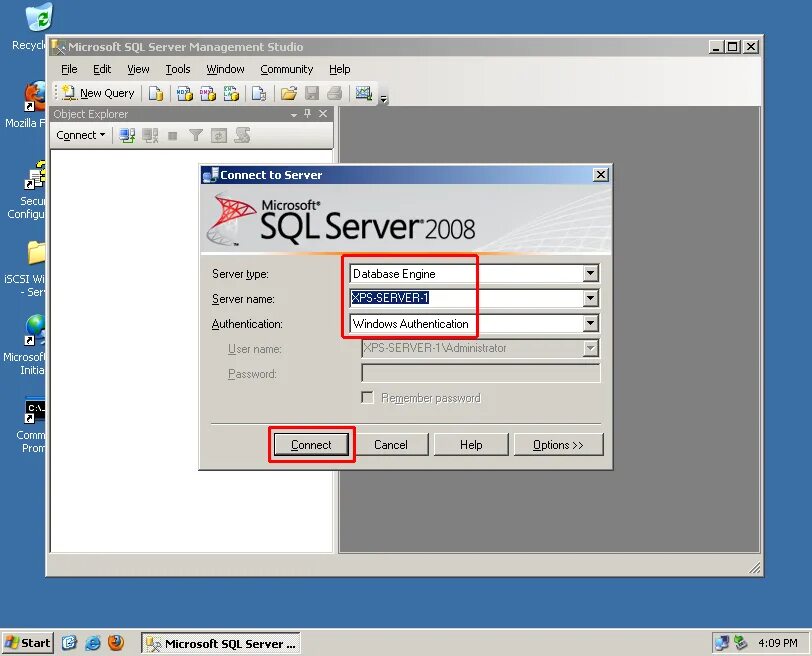Open the Edit menu
The width and height of the screenshot is (812, 656).
tap(102, 69)
